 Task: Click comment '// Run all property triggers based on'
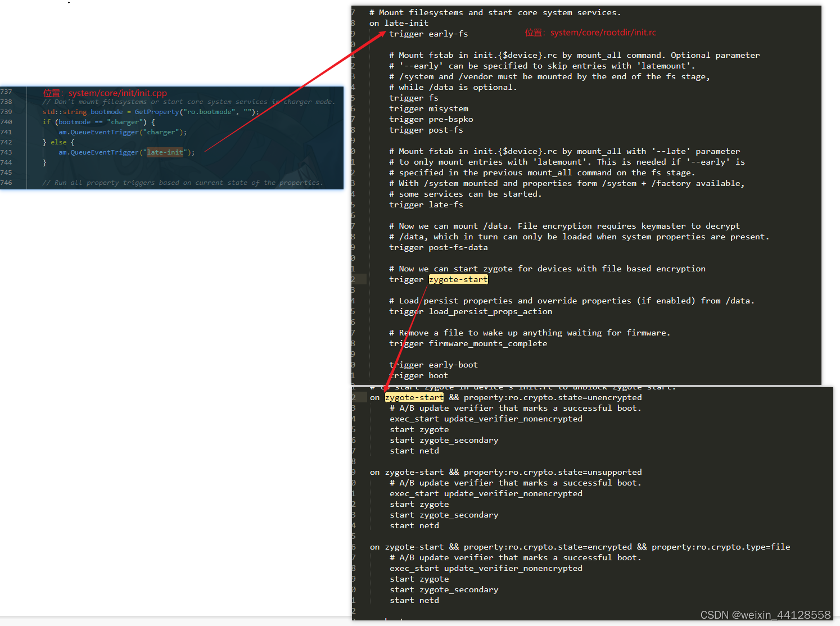(183, 183)
